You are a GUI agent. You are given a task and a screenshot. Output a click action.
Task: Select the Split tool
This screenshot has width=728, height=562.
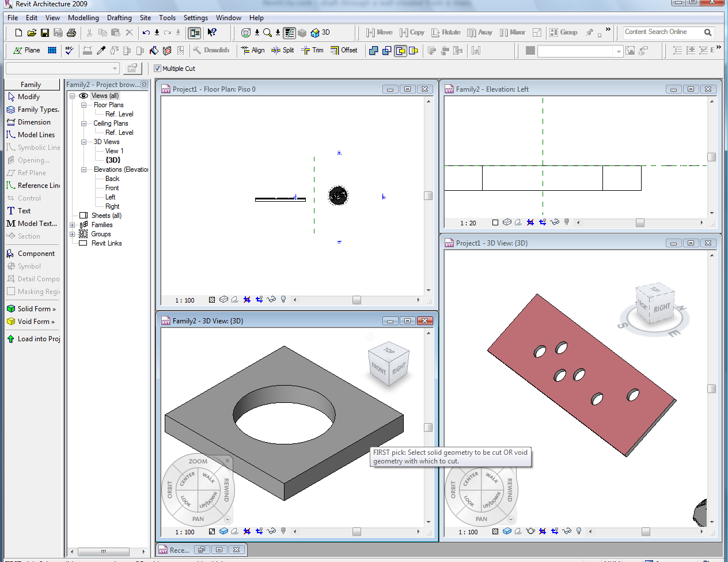coord(282,51)
